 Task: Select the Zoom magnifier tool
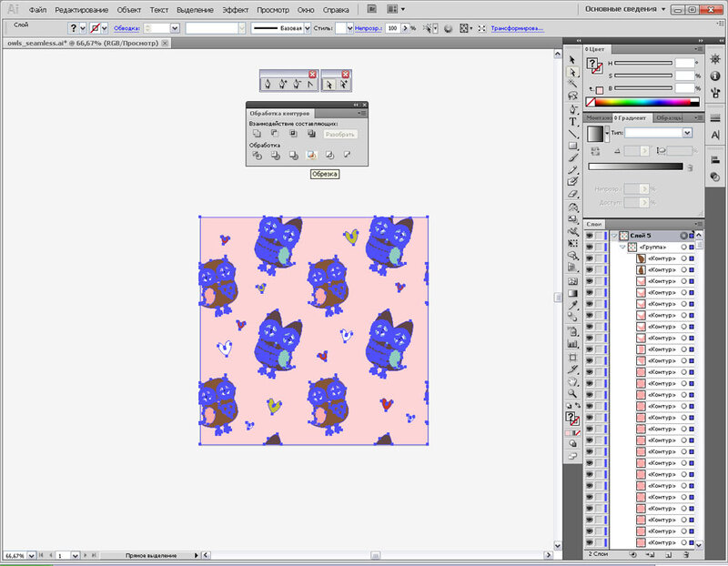(573, 393)
